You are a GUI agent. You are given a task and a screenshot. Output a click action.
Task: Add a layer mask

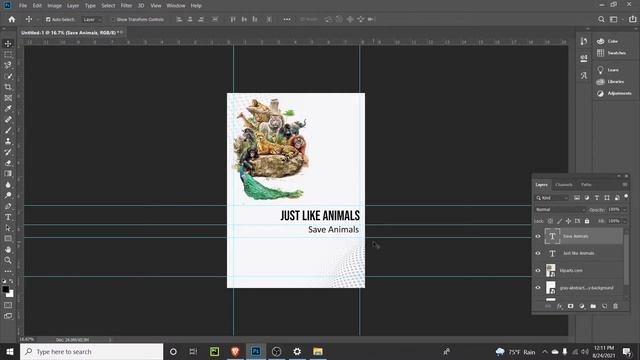(571, 306)
